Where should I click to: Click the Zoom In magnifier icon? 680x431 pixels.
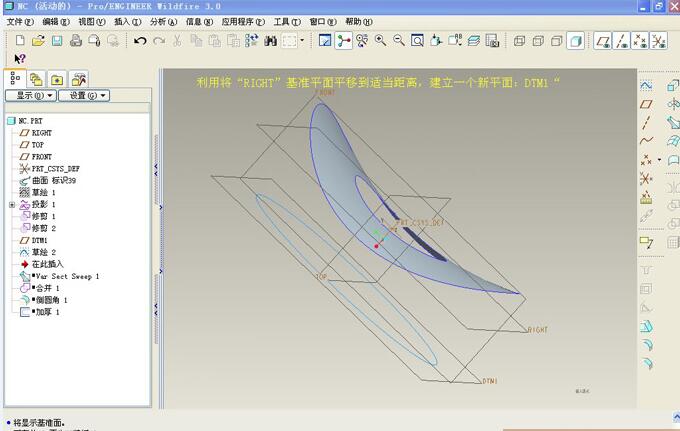click(x=380, y=41)
